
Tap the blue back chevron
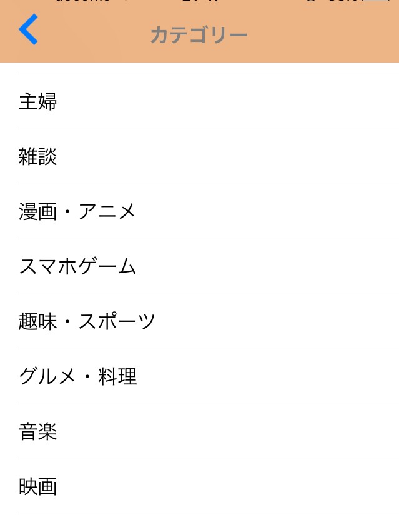tap(29, 29)
